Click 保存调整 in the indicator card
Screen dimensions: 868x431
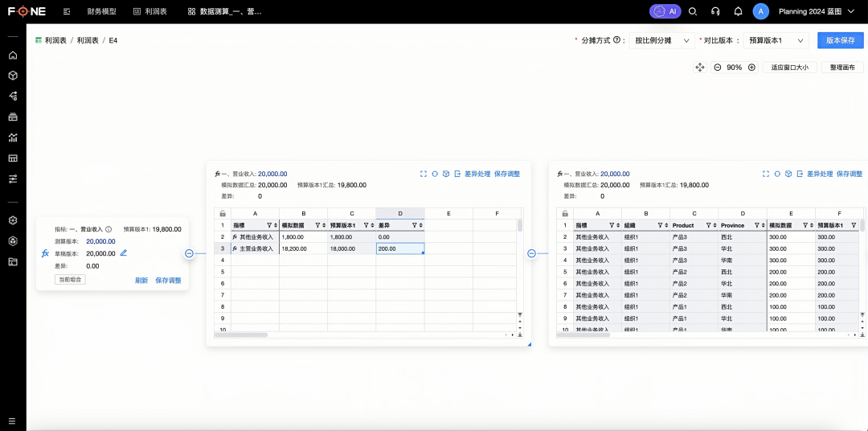(168, 281)
